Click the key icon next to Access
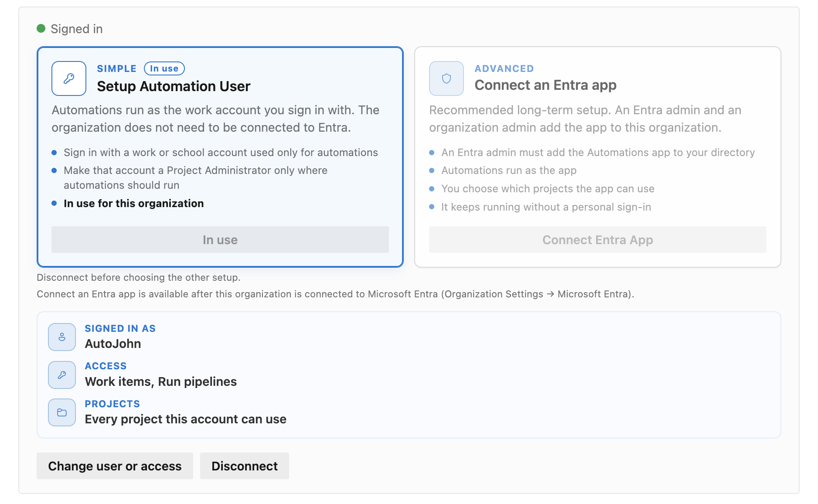 (62, 375)
